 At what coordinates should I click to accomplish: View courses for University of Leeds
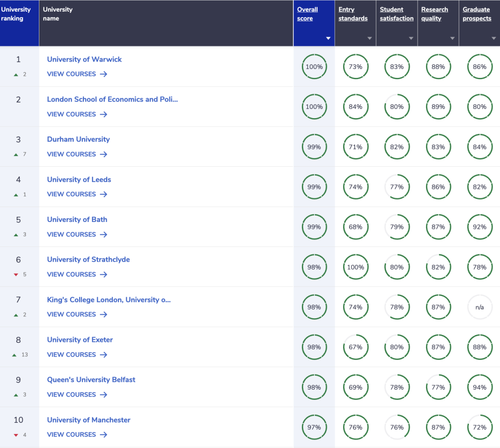(77, 194)
